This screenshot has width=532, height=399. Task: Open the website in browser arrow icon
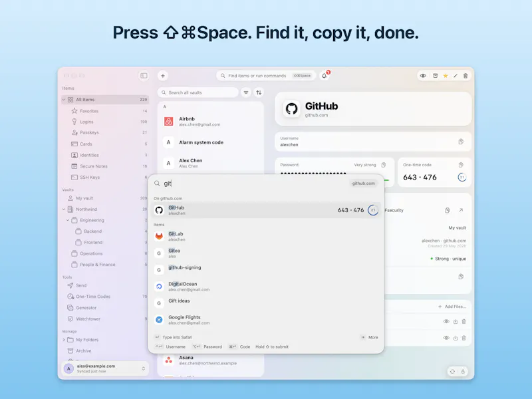click(x=461, y=210)
